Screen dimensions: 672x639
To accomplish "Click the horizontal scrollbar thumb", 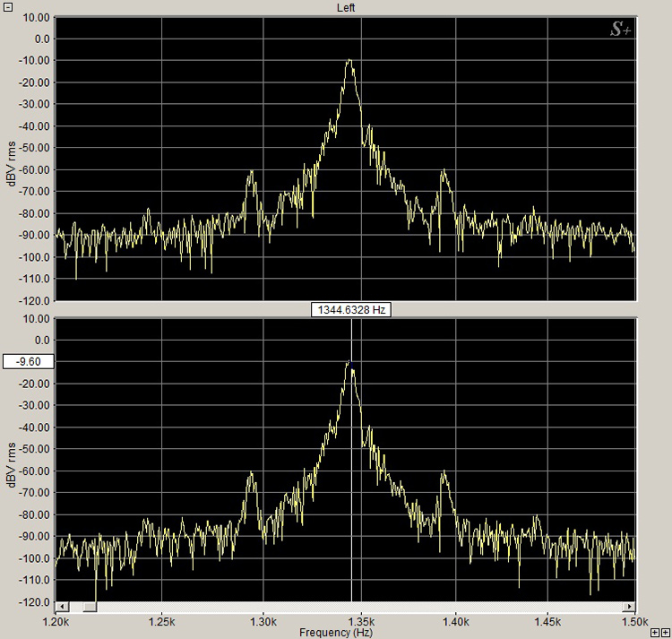I will click(x=90, y=607).
